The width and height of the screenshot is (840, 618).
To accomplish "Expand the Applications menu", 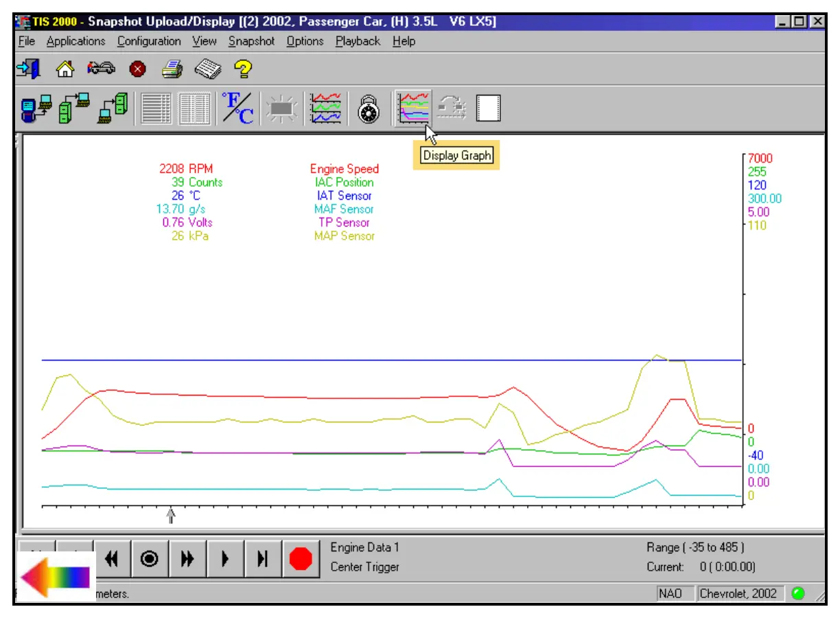I will pos(76,41).
